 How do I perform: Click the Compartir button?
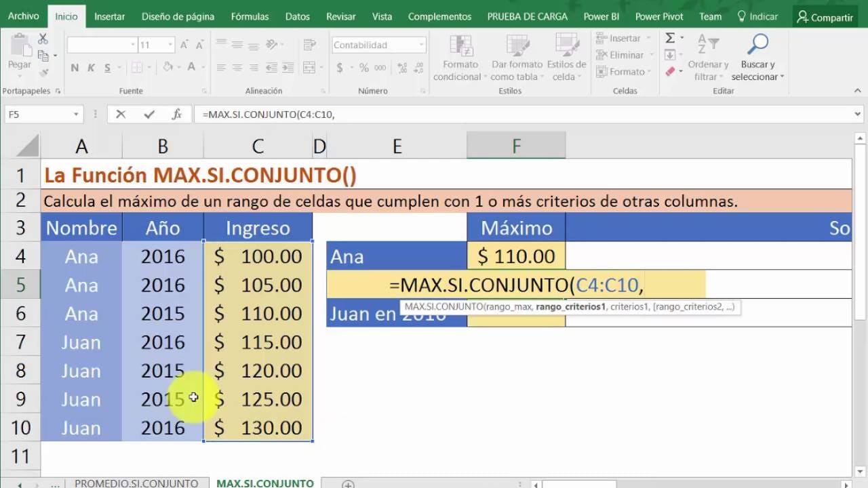click(x=825, y=17)
